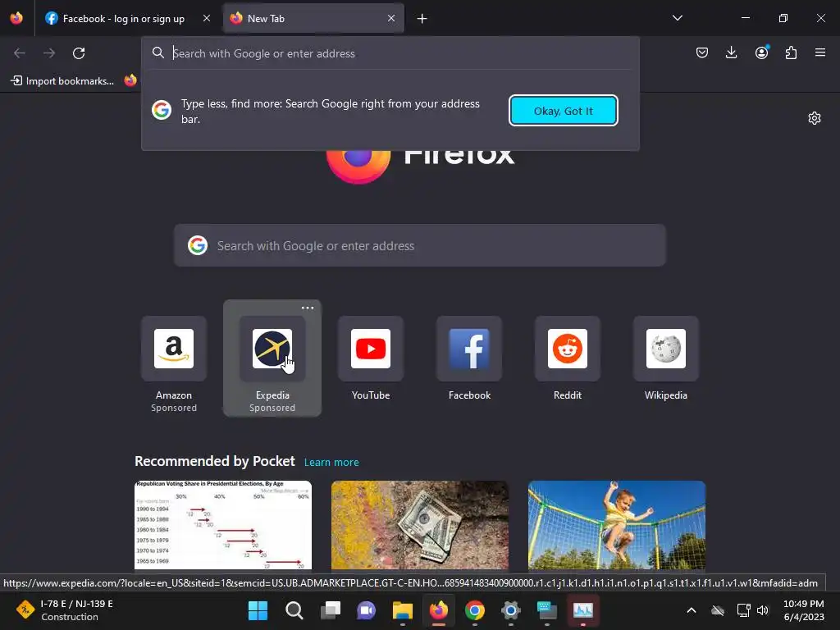Open the application hamburger menu
Viewport: 840px width, 630px height.
[x=820, y=52]
